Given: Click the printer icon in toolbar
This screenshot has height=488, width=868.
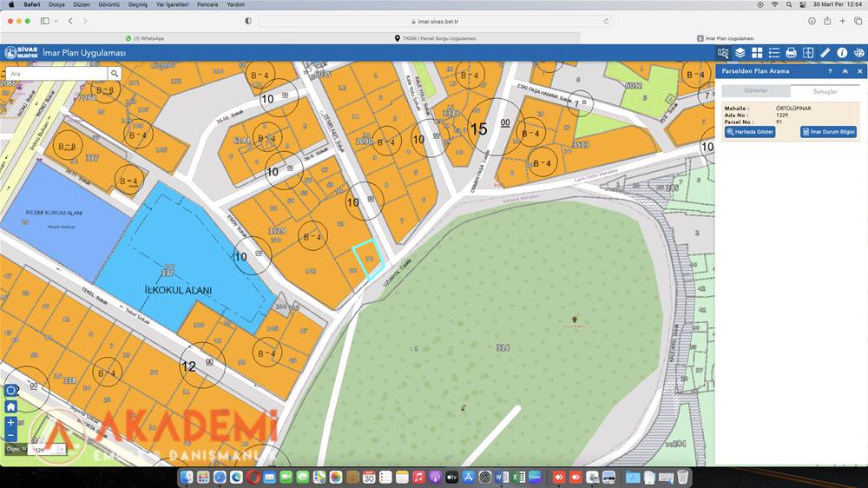Looking at the screenshot, I should tap(791, 53).
